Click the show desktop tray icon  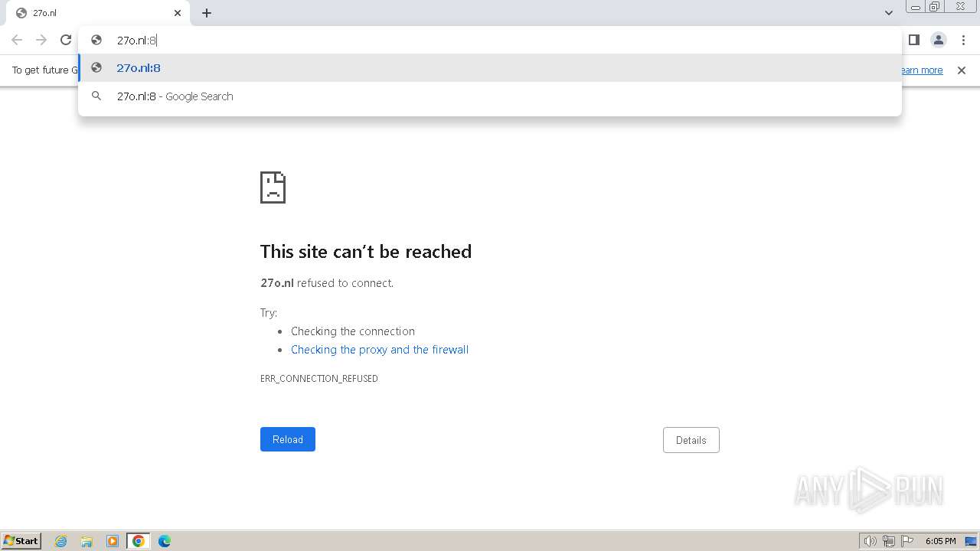(x=971, y=541)
